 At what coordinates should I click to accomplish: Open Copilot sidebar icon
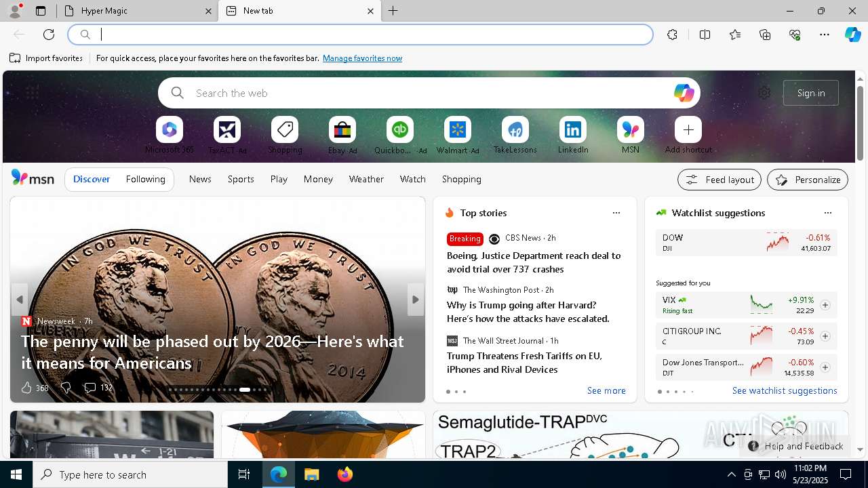(x=852, y=35)
